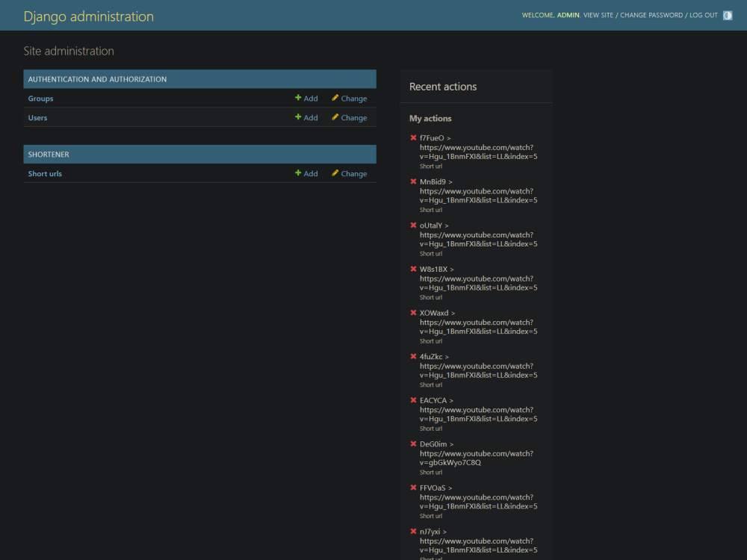
Task: Click the Recent actions heading
Action: coord(442,87)
